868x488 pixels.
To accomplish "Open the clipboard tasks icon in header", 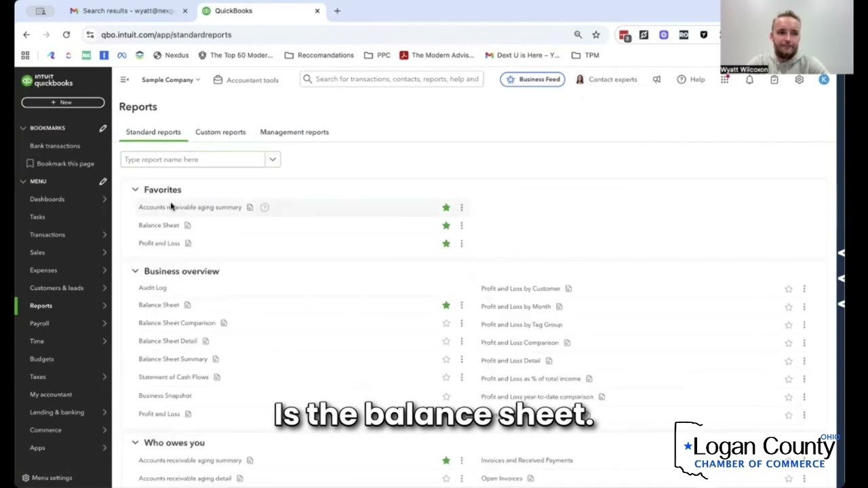I will point(774,79).
